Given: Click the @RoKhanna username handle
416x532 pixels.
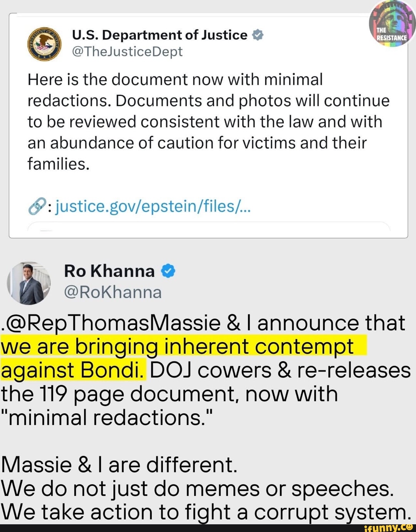Looking at the screenshot, I should tap(114, 293).
